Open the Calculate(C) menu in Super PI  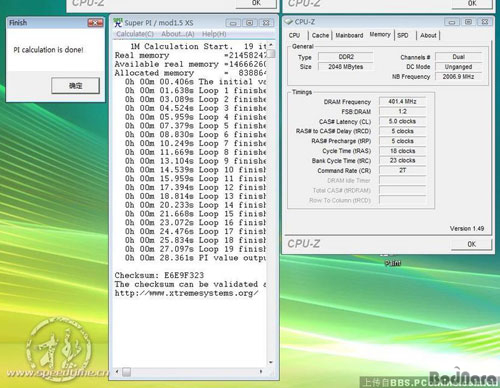click(x=135, y=34)
